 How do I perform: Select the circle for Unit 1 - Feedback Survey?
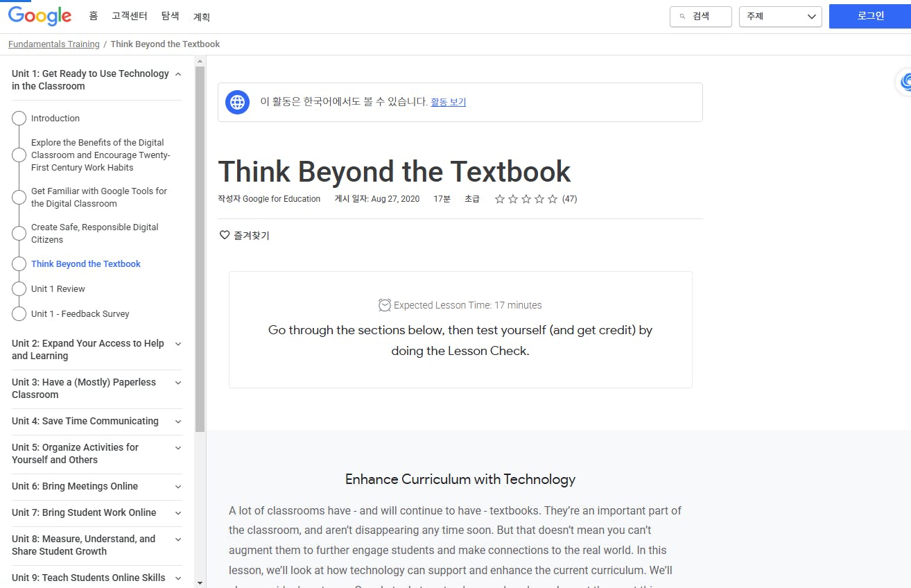tap(19, 314)
